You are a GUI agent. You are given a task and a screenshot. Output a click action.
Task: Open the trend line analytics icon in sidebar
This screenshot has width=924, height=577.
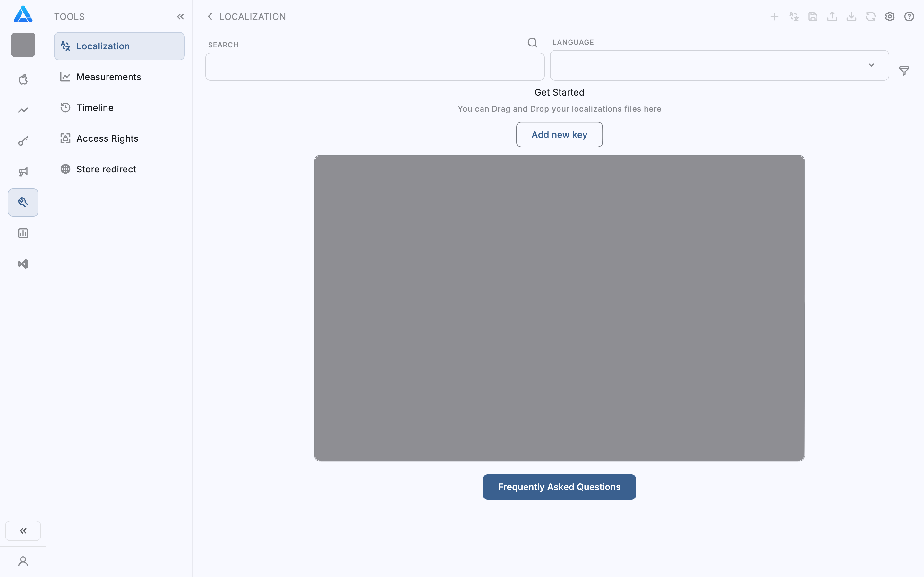[x=23, y=110]
